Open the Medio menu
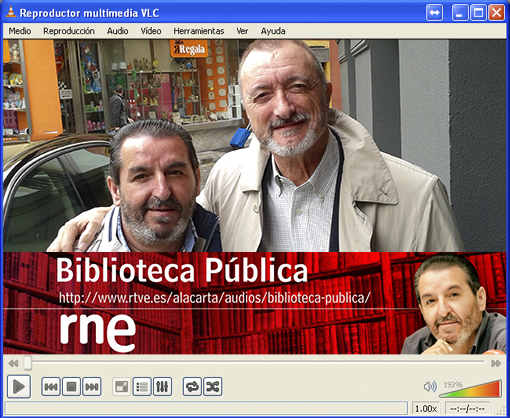The height and width of the screenshot is (418, 510). pyautogui.click(x=20, y=31)
